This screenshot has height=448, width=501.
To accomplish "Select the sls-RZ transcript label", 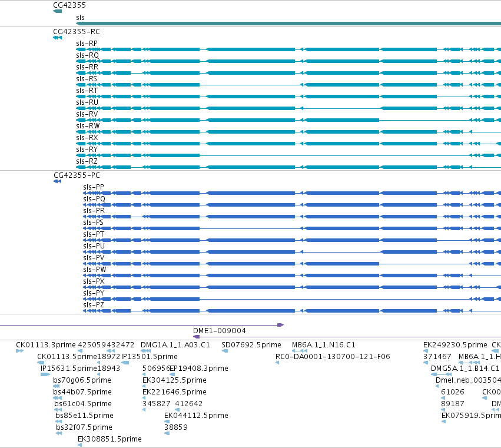I will 87,161.
